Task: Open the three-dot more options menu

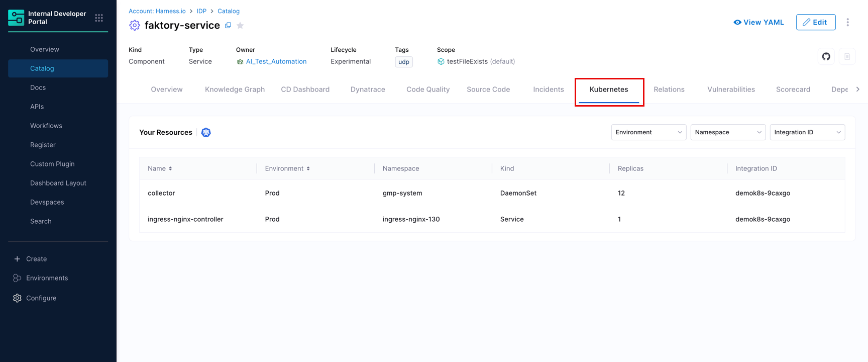Action: tap(847, 22)
